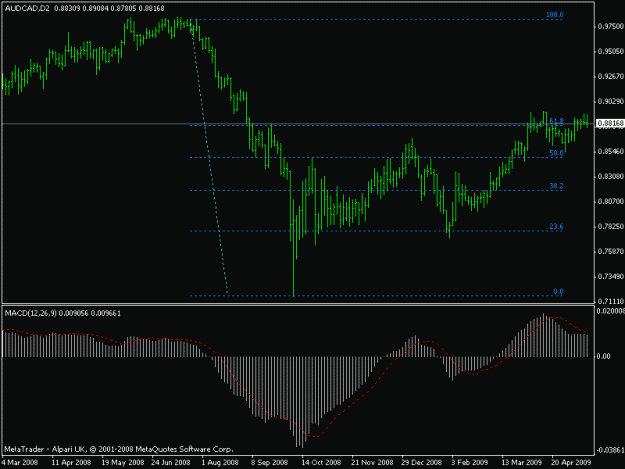The height and width of the screenshot is (469, 625).
Task: Click the 13 Mar 2009 date label
Action: [x=522, y=463]
